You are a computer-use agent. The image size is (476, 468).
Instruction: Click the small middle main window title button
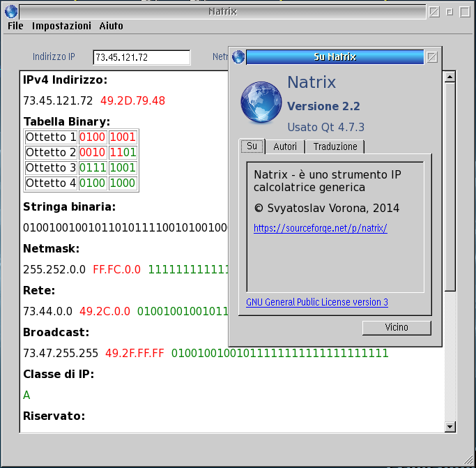[450, 12]
